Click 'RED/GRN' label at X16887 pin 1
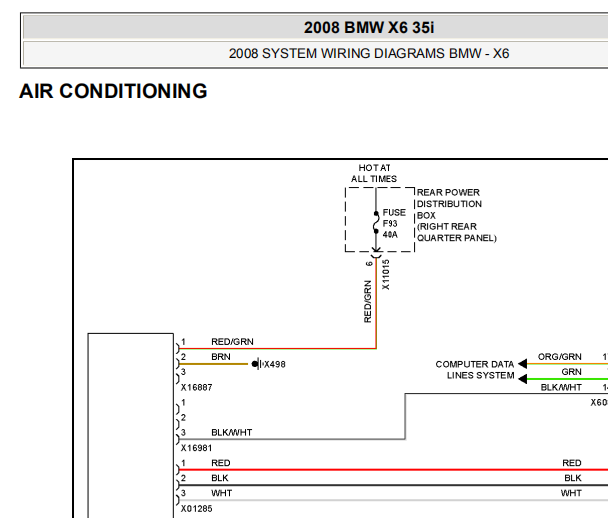The width and height of the screenshot is (608, 518). 232,342
